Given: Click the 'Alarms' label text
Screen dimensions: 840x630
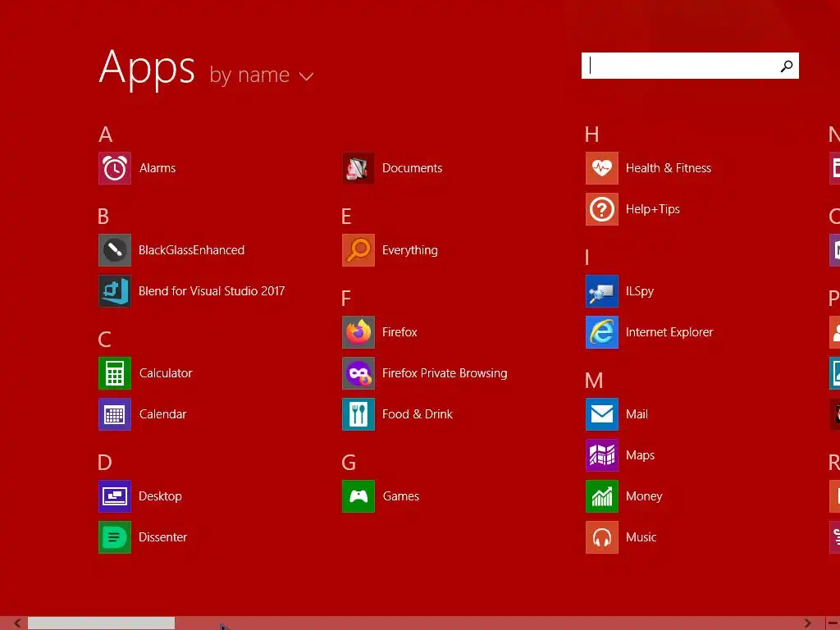Looking at the screenshot, I should 157,168.
